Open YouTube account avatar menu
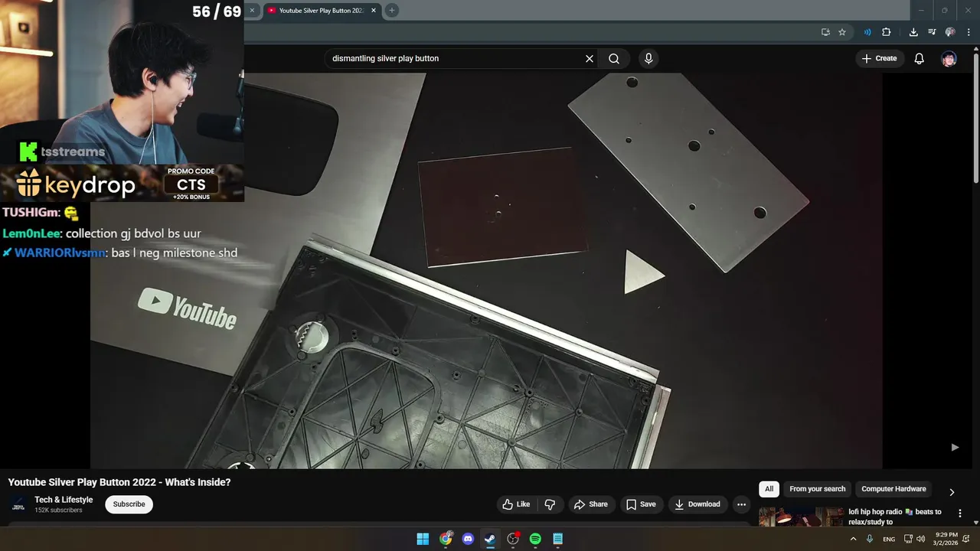The width and height of the screenshot is (980, 551). coord(949,58)
